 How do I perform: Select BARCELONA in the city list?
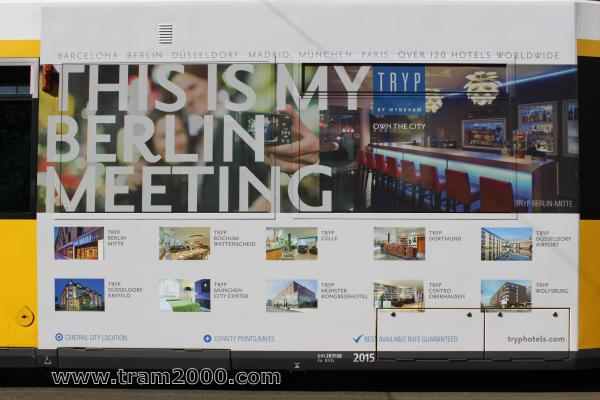click(88, 56)
